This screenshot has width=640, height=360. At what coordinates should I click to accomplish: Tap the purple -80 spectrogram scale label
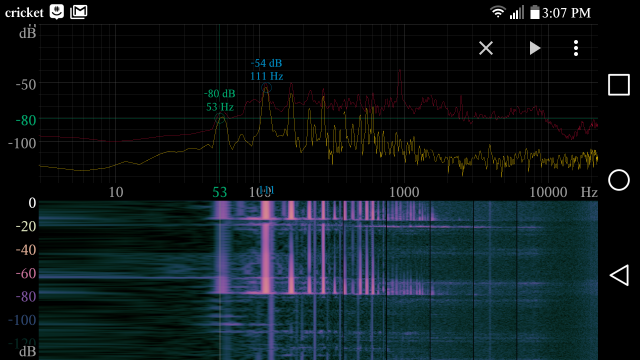click(x=26, y=296)
